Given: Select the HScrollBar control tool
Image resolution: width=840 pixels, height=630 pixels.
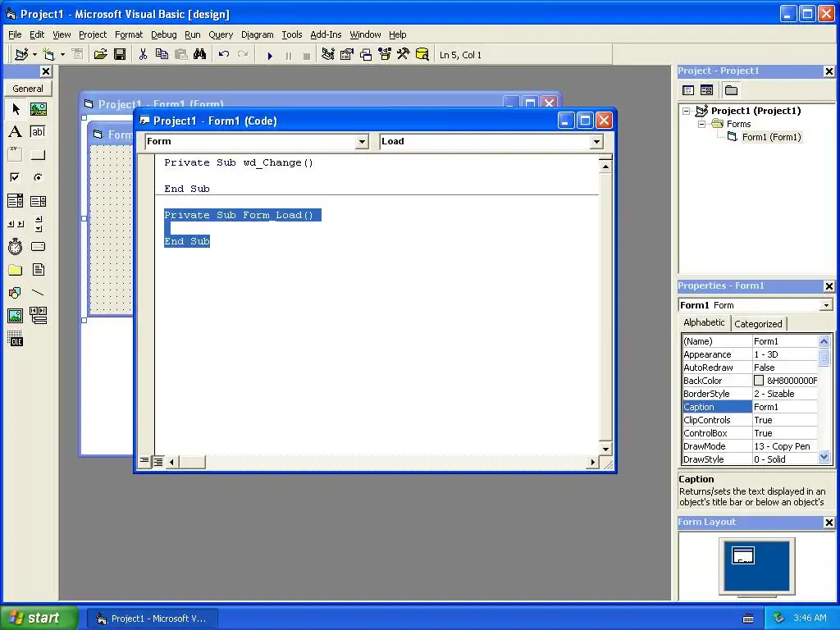Looking at the screenshot, I should [16, 224].
